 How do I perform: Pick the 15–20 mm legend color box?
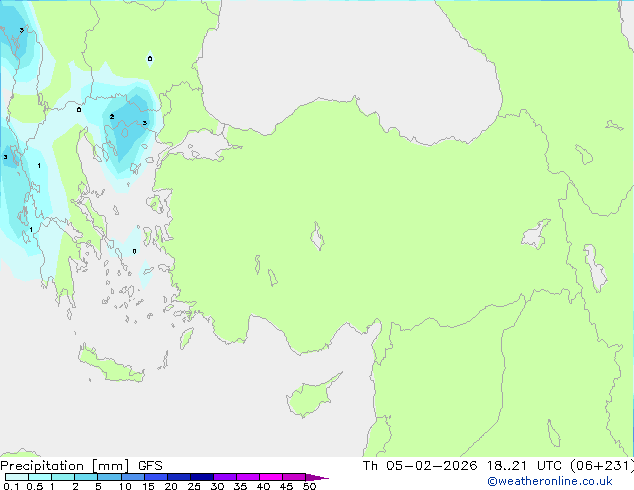click(x=156, y=477)
